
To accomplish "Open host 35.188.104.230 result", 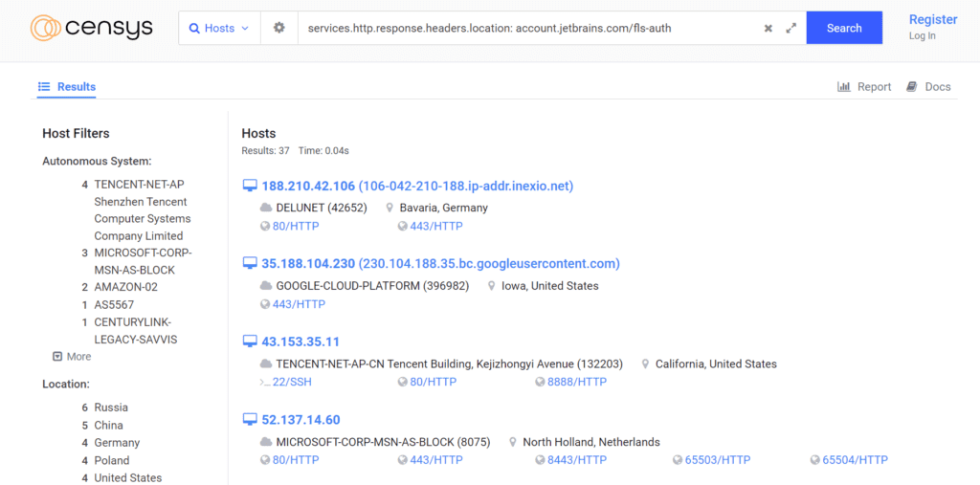I will click(308, 263).
